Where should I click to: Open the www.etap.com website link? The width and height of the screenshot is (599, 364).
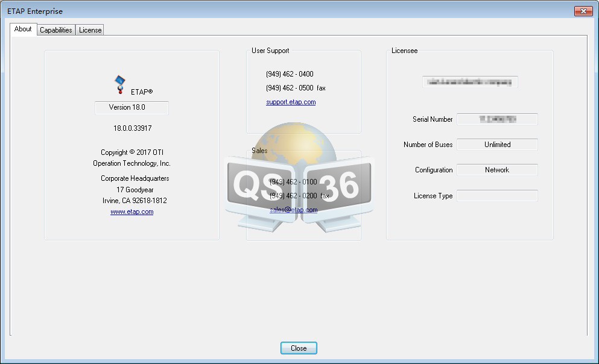[132, 212]
